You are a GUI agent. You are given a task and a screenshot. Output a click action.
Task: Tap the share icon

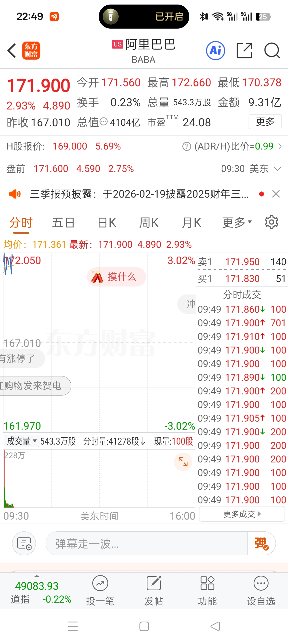point(244,50)
